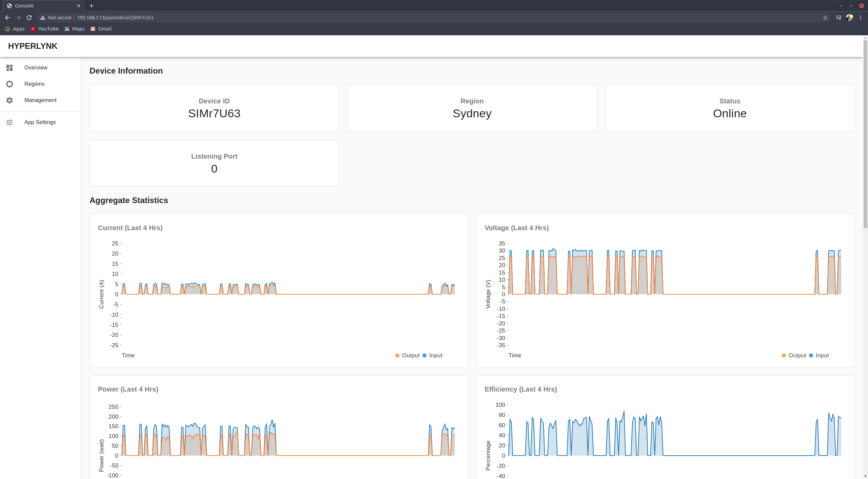The image size is (868, 479).
Task: Click the page vertical scrollbar thumb
Action: pos(865,134)
